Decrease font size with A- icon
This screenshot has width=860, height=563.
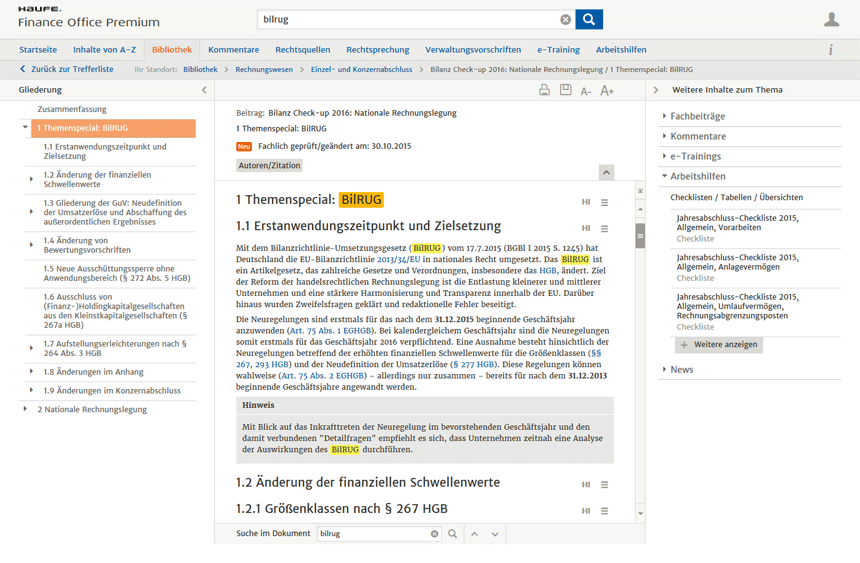[586, 91]
